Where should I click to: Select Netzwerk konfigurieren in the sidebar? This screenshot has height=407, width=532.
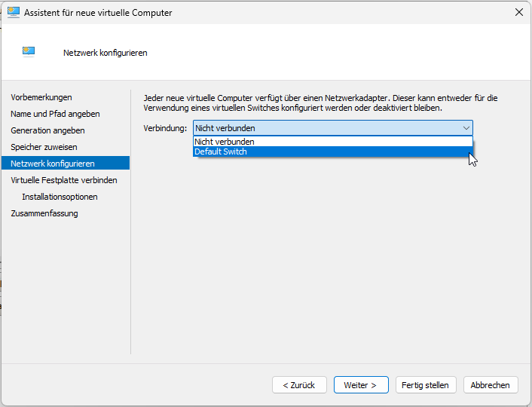tap(53, 164)
